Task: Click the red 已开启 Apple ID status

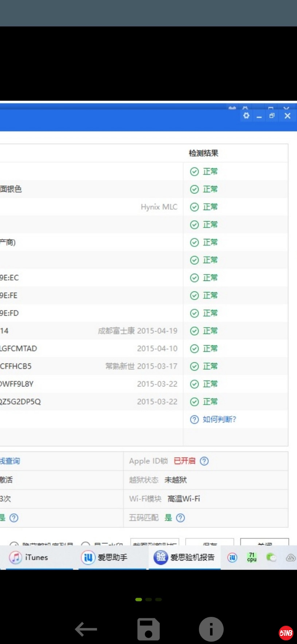Action: coord(184,461)
